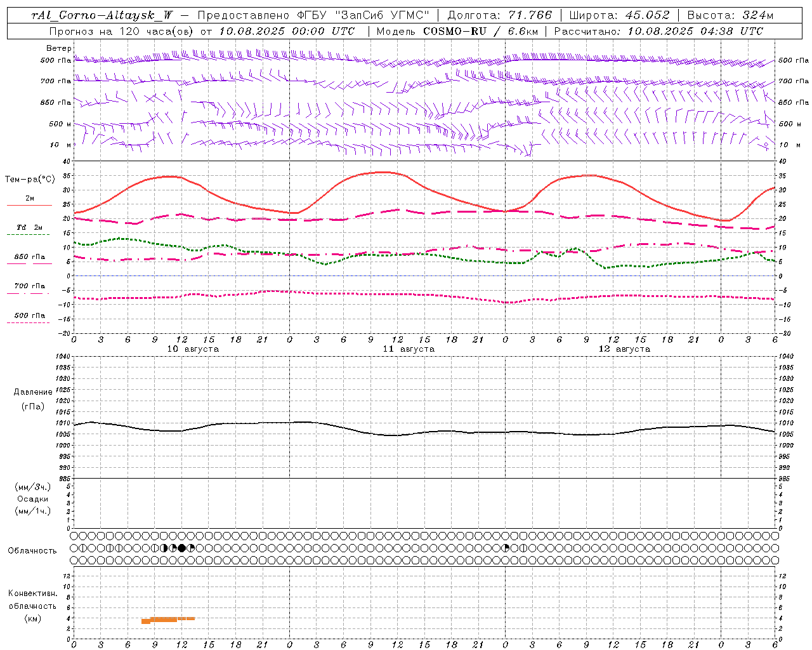Click the 12 августа date label
Viewport: 812px width, 650px height.
tap(624, 349)
